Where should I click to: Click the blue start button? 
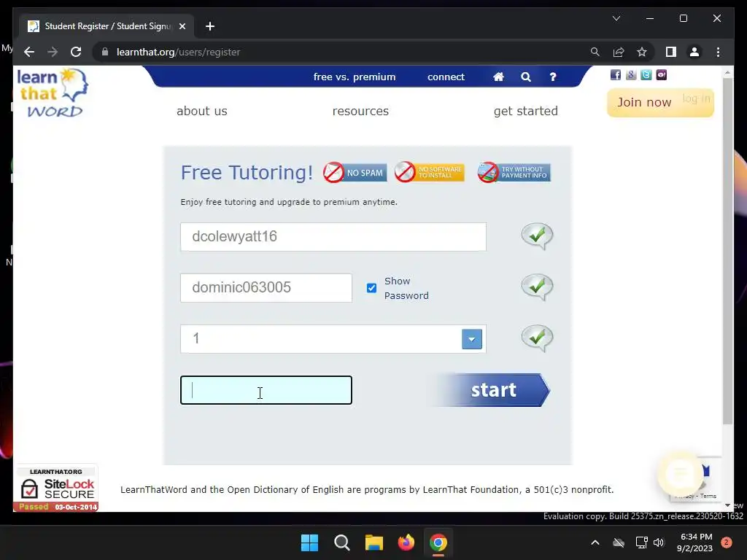pyautogui.click(x=491, y=390)
